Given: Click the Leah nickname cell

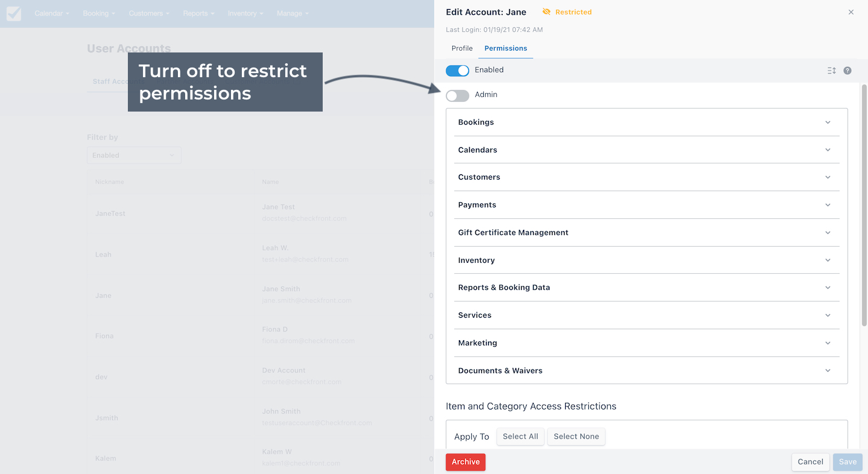Looking at the screenshot, I should pyautogui.click(x=103, y=254).
